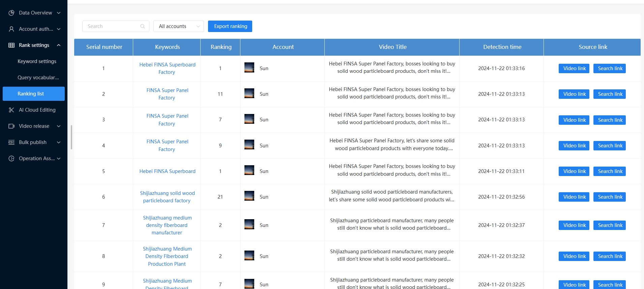Click Video link button in row 1
The image size is (644, 289).
(x=574, y=68)
